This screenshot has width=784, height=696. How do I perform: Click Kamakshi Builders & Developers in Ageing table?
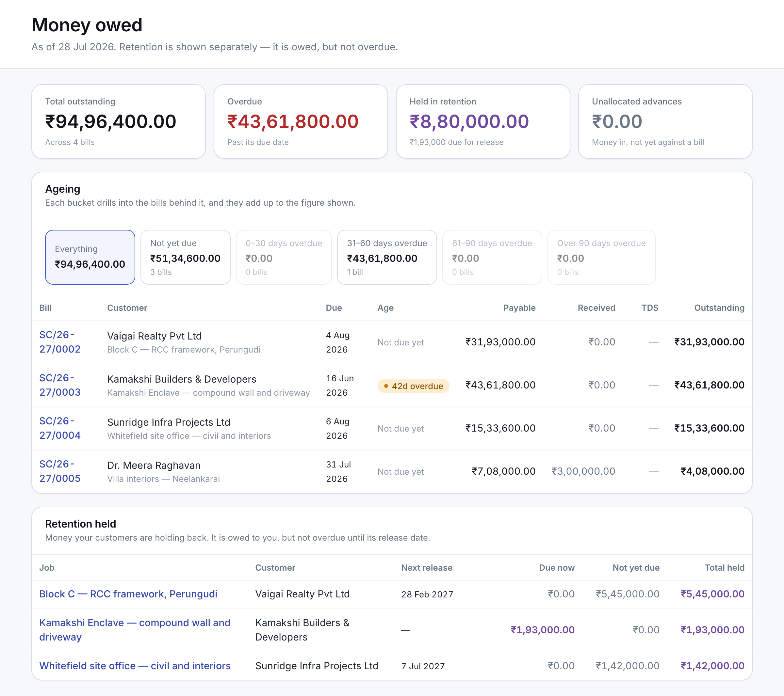point(181,379)
